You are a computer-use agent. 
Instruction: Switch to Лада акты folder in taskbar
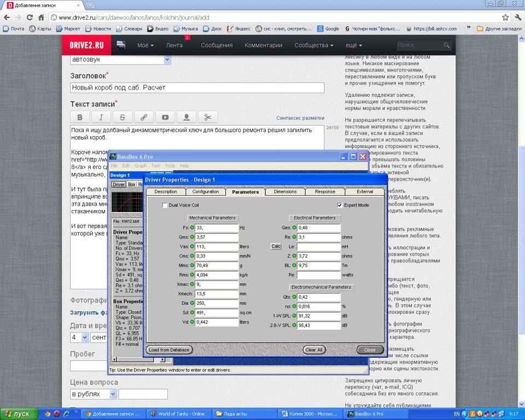point(244,414)
